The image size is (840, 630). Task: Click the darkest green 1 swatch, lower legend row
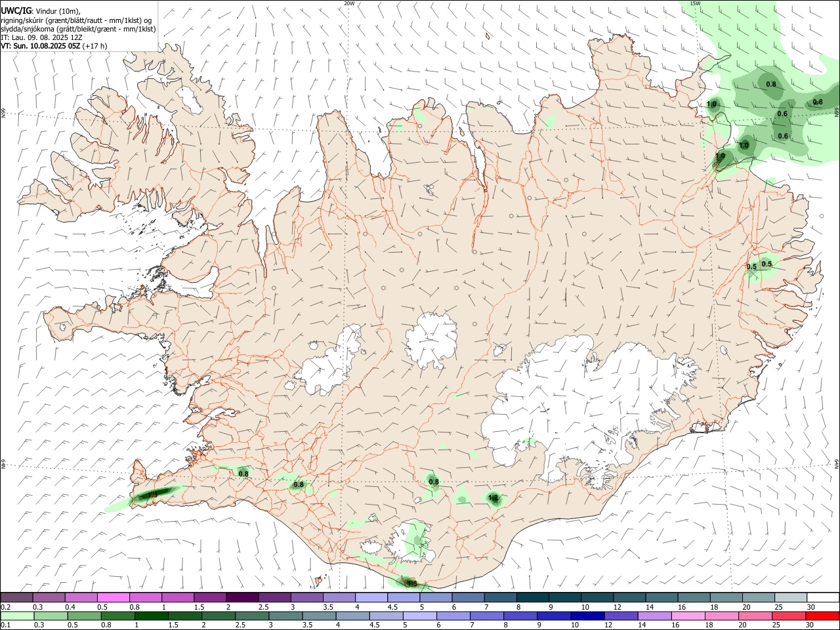(x=151, y=616)
